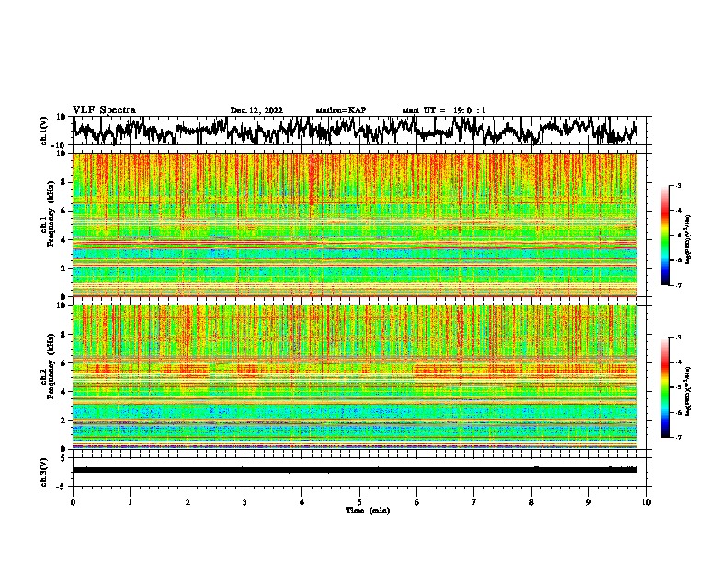Click time axis tick label "7"
The height and width of the screenshot is (563, 728).
[474, 502]
